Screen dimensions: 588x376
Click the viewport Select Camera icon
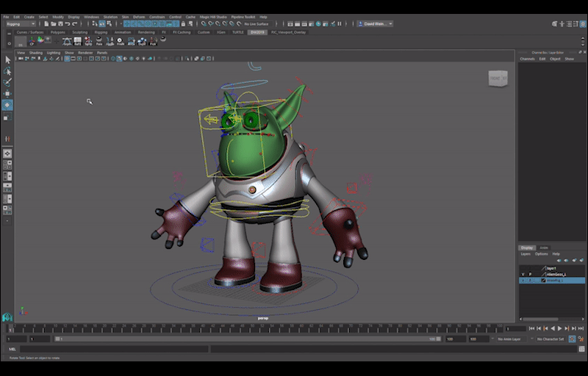(x=21, y=59)
